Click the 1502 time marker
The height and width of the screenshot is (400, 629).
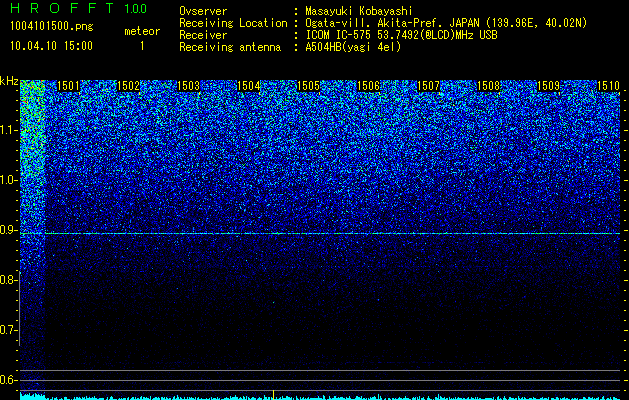[x=128, y=86]
